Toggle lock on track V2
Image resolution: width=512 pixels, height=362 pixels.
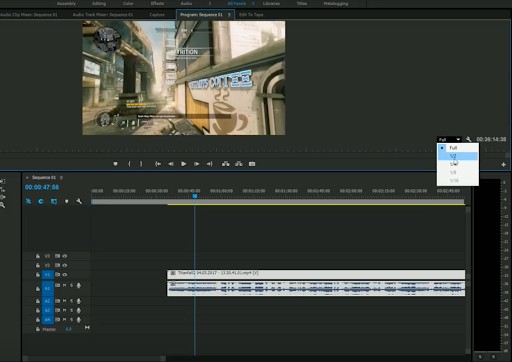(38, 265)
